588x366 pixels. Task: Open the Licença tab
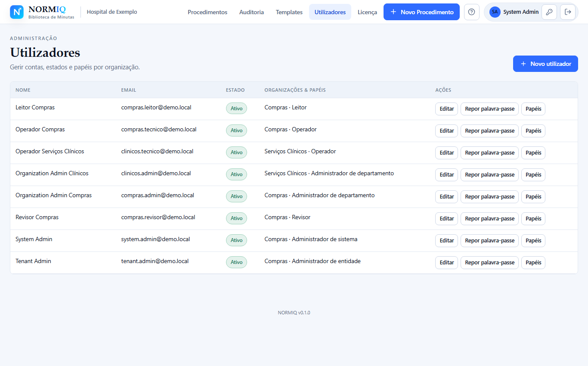tap(367, 12)
